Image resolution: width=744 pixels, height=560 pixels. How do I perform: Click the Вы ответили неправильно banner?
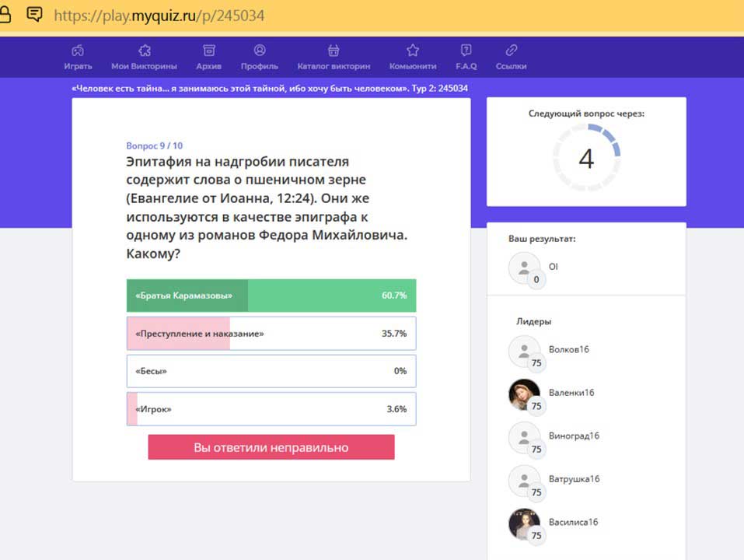click(x=271, y=447)
